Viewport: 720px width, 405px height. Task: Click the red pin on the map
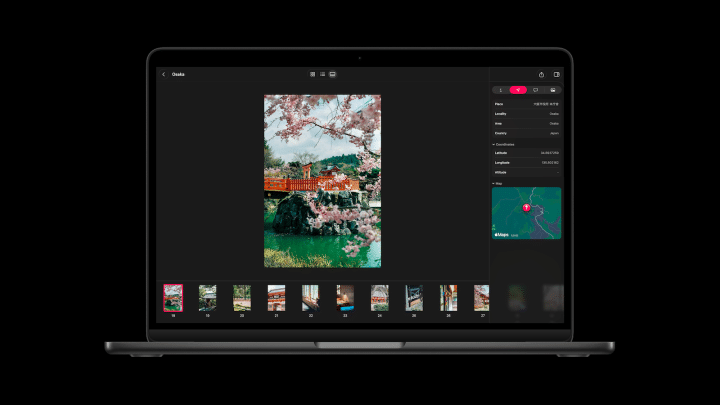(527, 208)
